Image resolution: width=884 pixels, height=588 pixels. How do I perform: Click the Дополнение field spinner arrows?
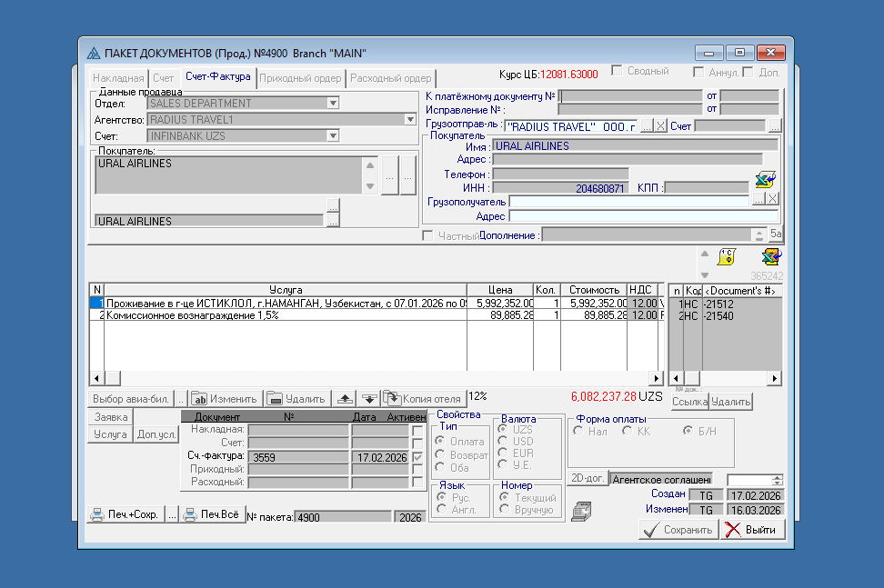[759, 234]
